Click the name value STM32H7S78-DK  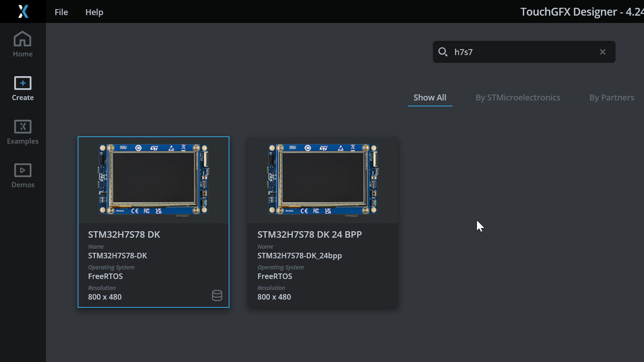[x=118, y=256]
